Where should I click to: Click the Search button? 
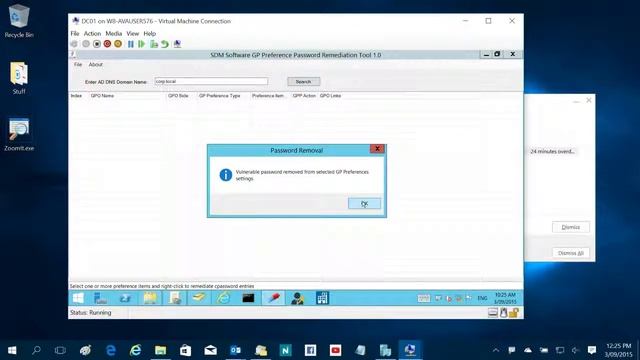[x=303, y=82]
